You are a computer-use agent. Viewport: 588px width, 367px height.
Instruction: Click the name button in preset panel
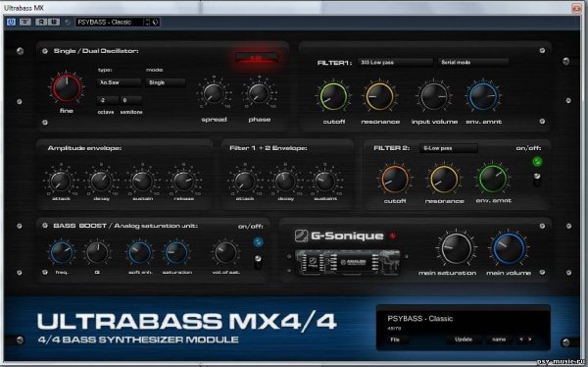pyautogui.click(x=499, y=340)
